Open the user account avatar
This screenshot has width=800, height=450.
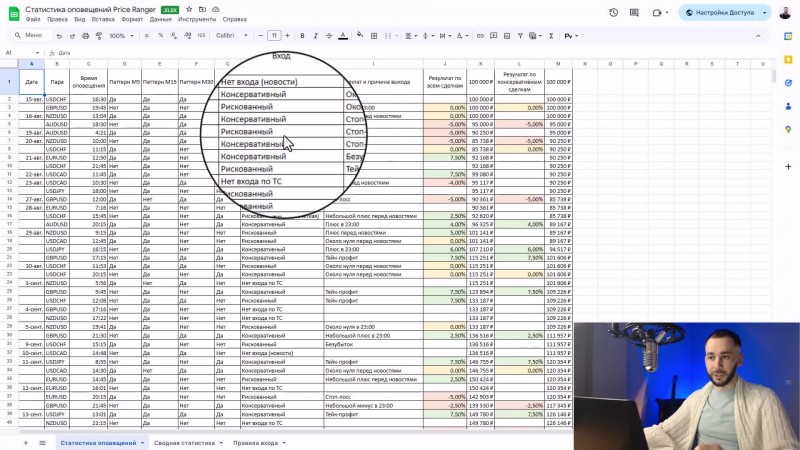click(x=785, y=13)
